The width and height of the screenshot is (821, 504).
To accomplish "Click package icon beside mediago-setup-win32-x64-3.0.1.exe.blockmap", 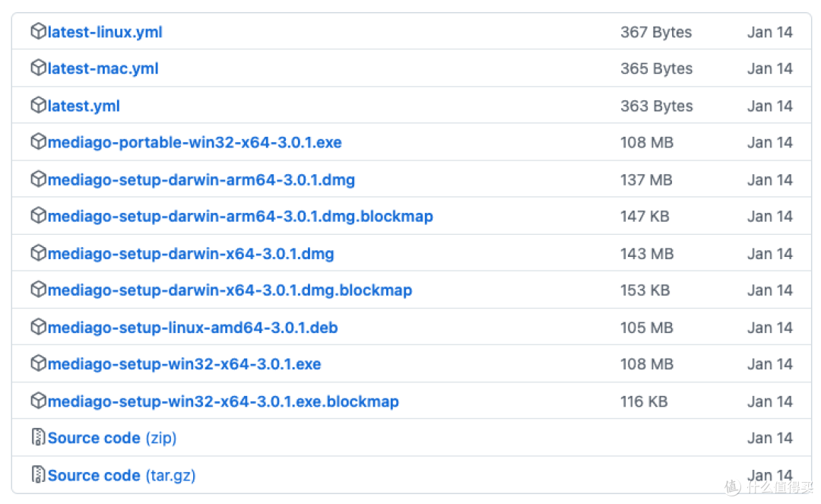I will (x=38, y=401).
